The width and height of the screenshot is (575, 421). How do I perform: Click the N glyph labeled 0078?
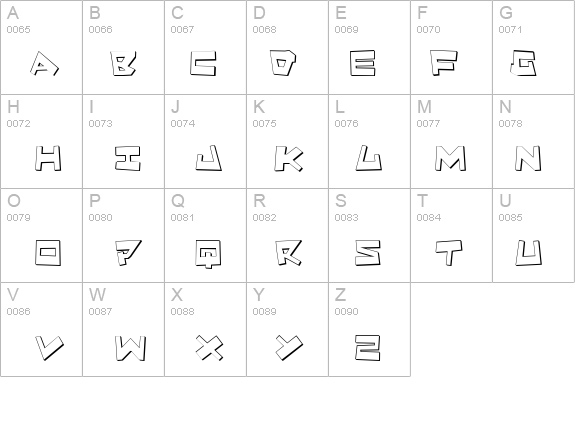coord(528,158)
